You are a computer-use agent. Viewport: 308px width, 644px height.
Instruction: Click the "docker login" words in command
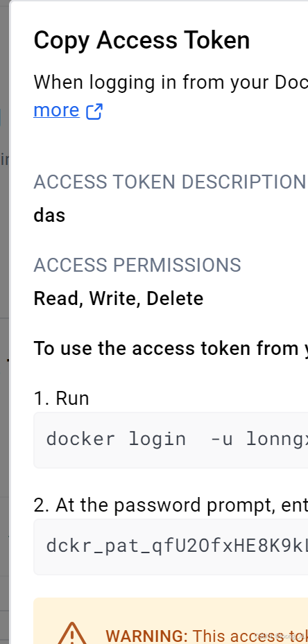click(x=116, y=439)
